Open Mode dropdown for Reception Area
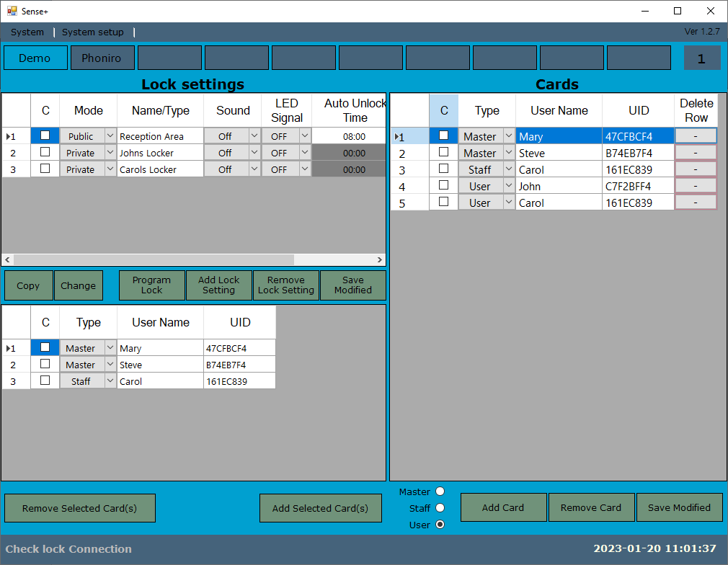The width and height of the screenshot is (728, 565). (x=110, y=135)
